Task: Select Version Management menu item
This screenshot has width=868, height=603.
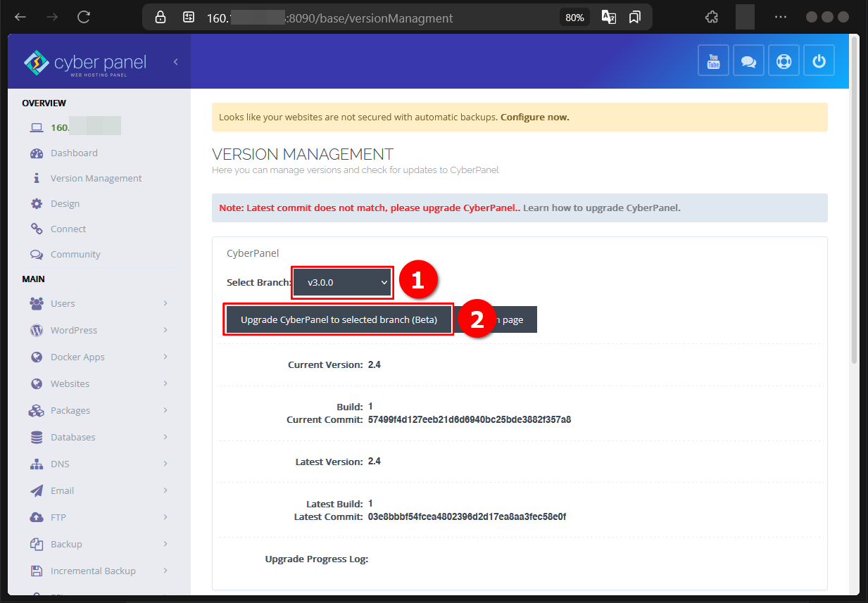Action: (96, 178)
